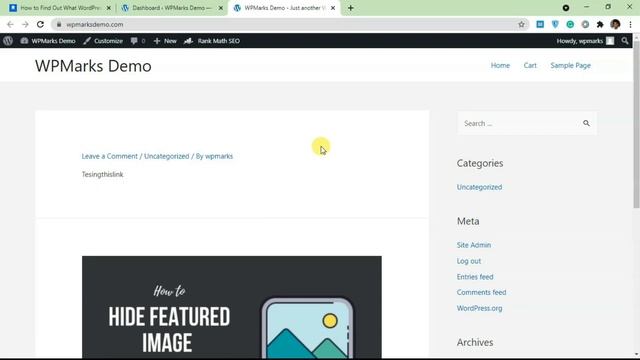Image resolution: width=640 pixels, height=360 pixels.
Task: Open the Site Admin link
Action: (474, 245)
